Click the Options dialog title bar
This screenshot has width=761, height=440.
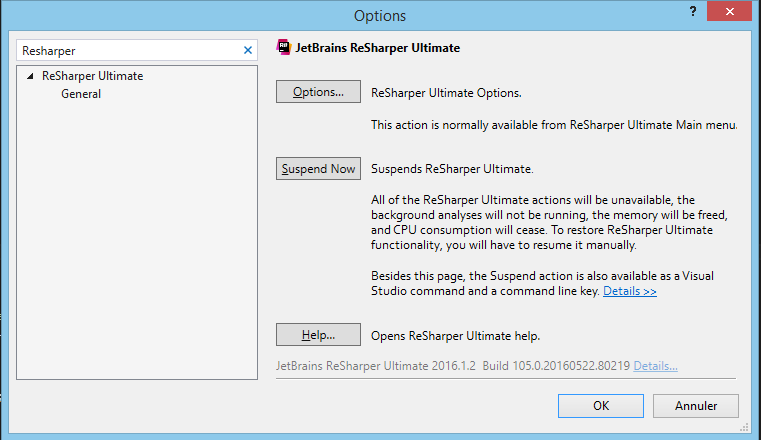pos(380,15)
